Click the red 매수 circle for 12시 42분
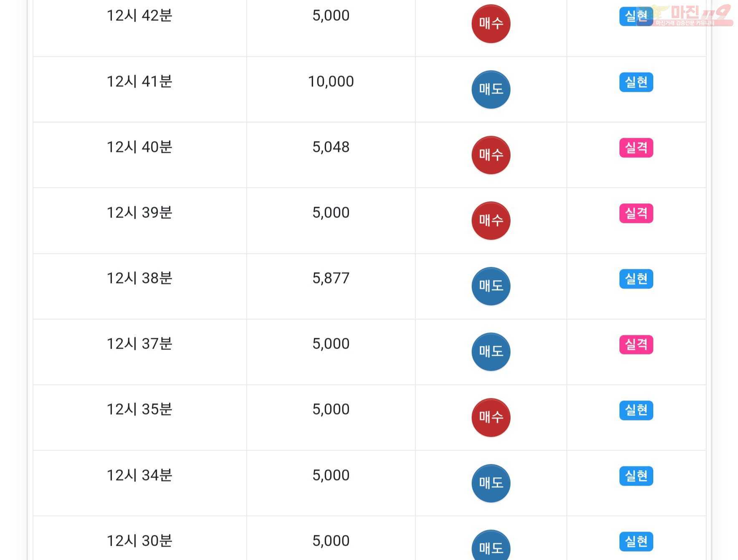 tap(491, 24)
